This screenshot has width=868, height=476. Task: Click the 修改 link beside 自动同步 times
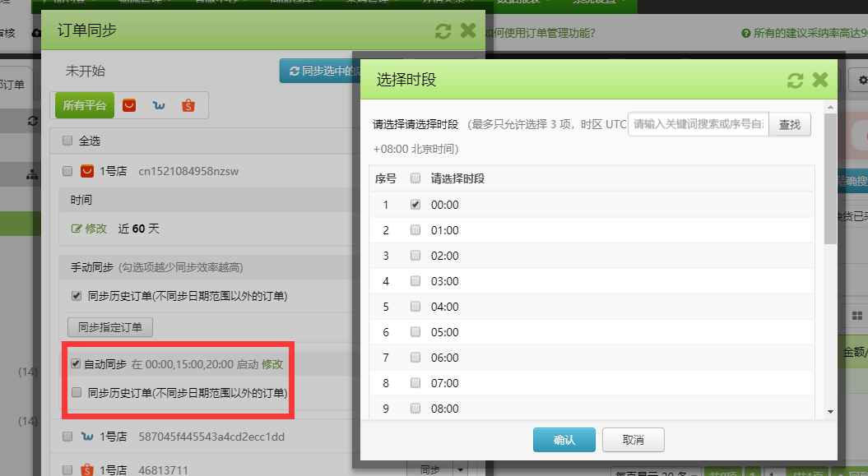click(272, 364)
